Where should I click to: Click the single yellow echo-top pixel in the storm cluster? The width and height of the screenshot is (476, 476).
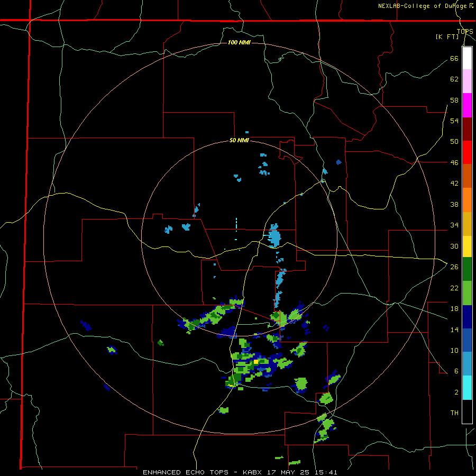tap(256, 362)
